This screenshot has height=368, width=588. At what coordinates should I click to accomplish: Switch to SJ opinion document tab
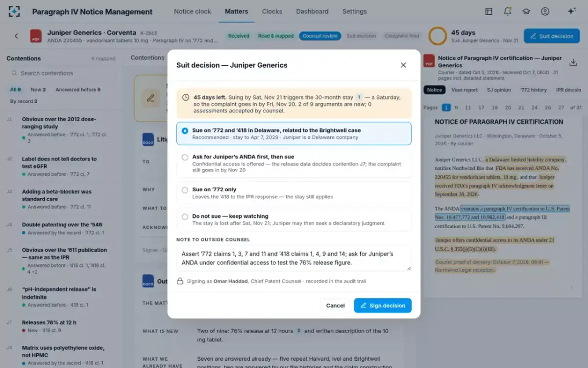(x=499, y=90)
